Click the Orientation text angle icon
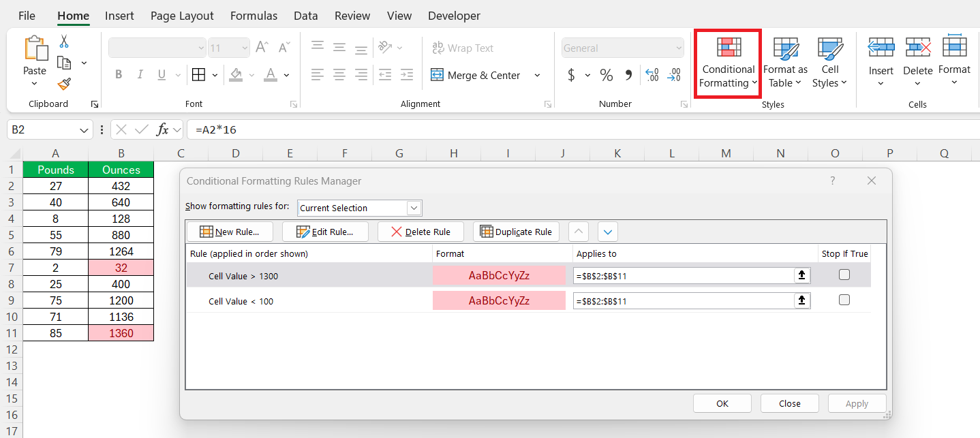The width and height of the screenshot is (980, 438). (385, 47)
